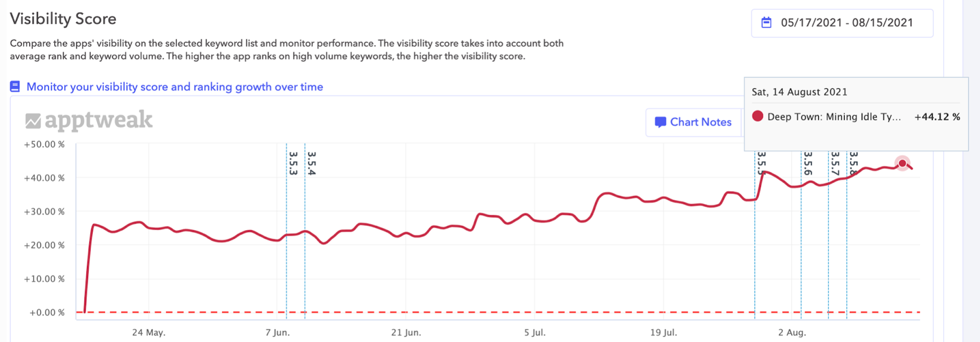Viewport: 980px width, 342px height.
Task: Click the highlighted 14 August data point
Action: click(x=902, y=164)
